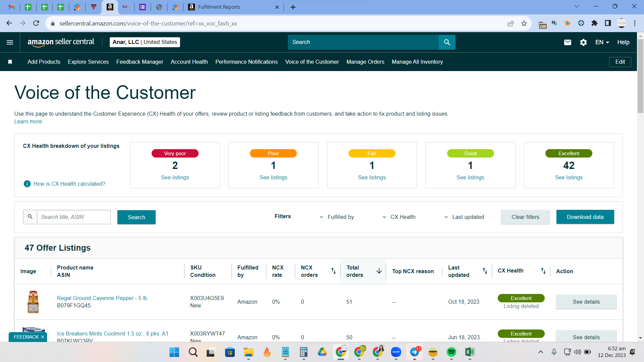Expand the CX Health filter dropdown

pos(399,217)
